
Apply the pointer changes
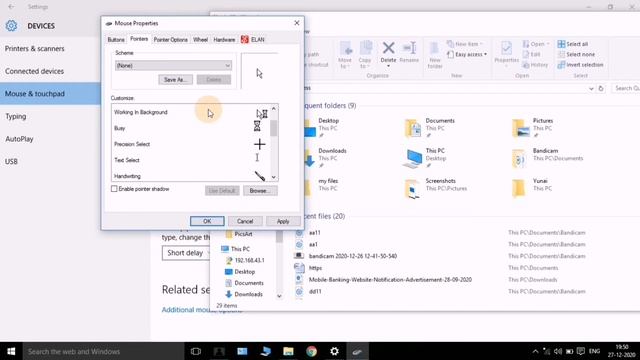pos(283,221)
